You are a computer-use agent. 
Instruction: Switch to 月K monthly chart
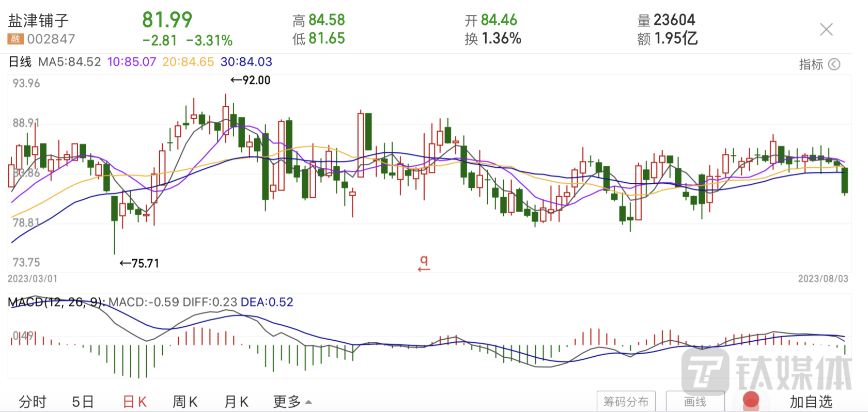[236, 402]
